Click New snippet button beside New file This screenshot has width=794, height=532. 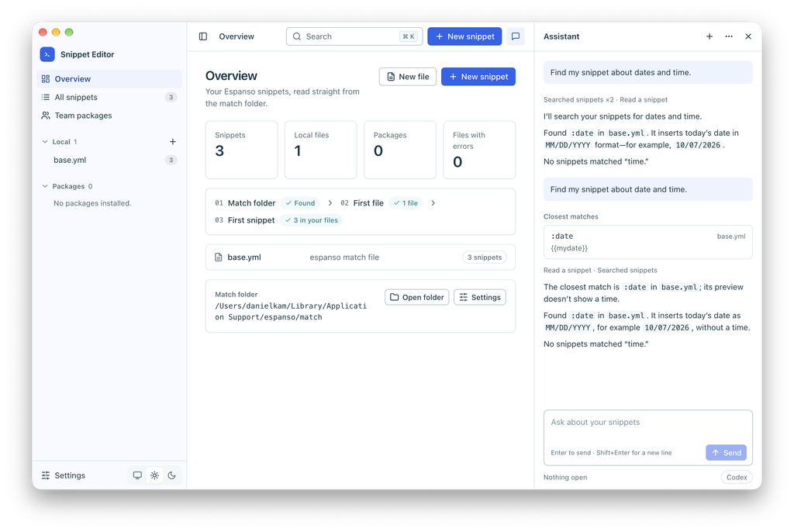tap(478, 77)
